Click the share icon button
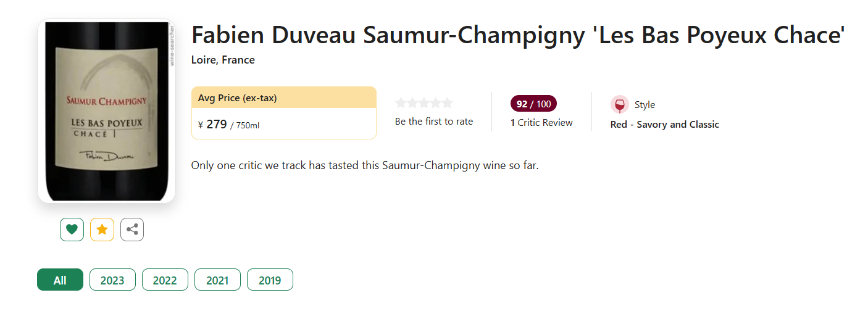This screenshot has height=311, width=868. click(x=132, y=230)
